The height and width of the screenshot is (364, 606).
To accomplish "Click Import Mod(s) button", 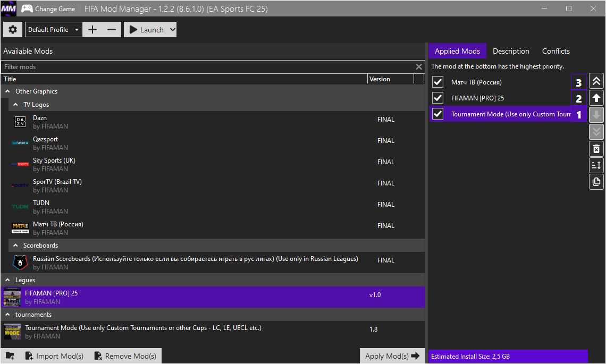I will [x=55, y=356].
